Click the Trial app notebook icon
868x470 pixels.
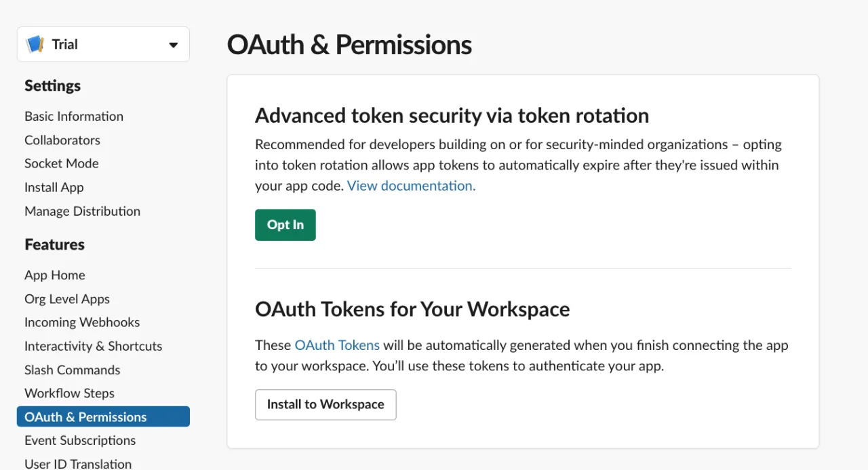(35, 45)
